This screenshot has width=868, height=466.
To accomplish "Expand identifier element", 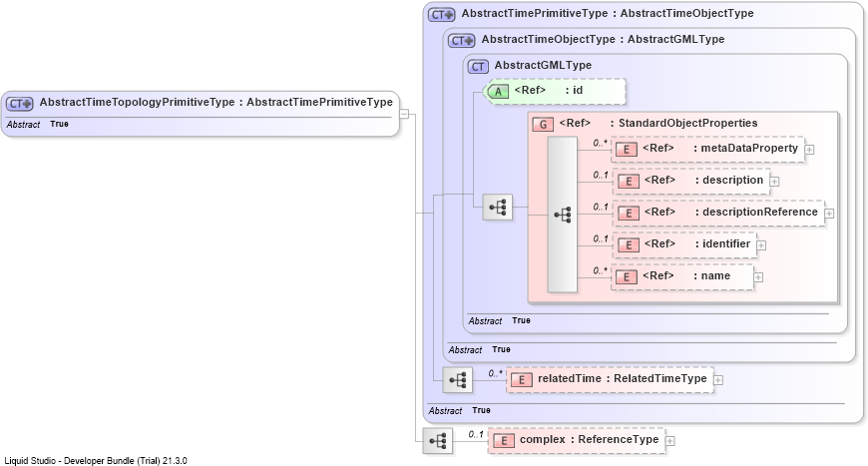I will (761, 245).
